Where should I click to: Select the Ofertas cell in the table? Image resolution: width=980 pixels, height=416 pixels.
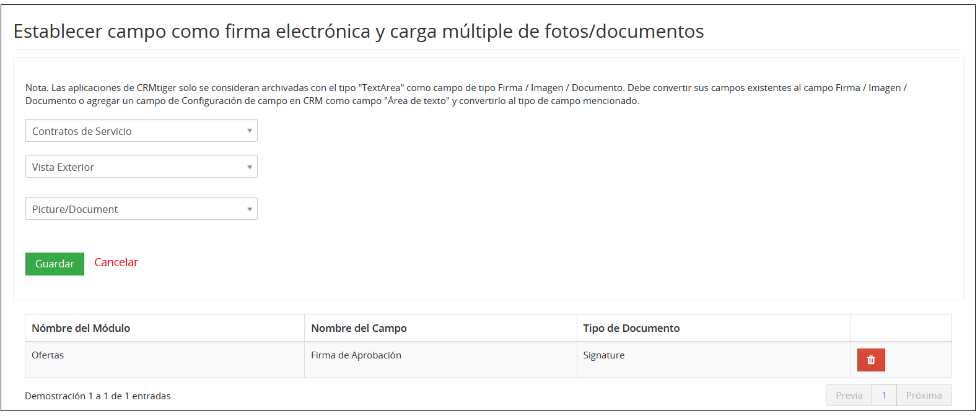pyautogui.click(x=48, y=355)
